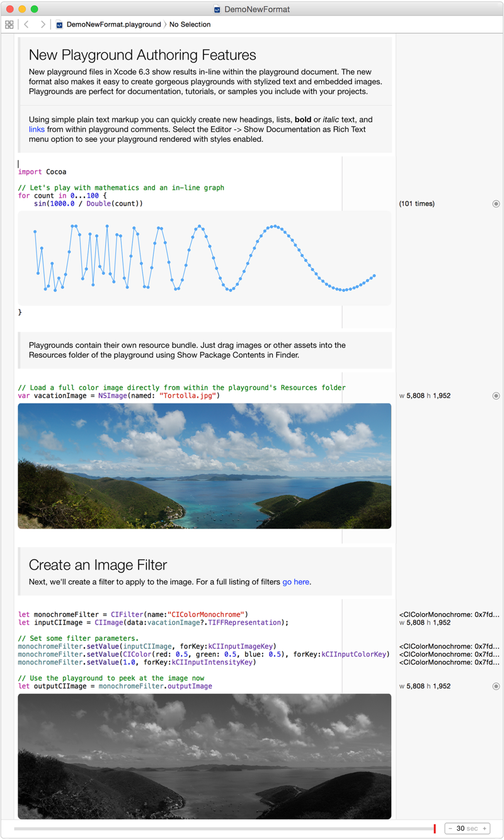
Task: Click the 'Create an Image Filter' heading
Action: click(x=98, y=565)
